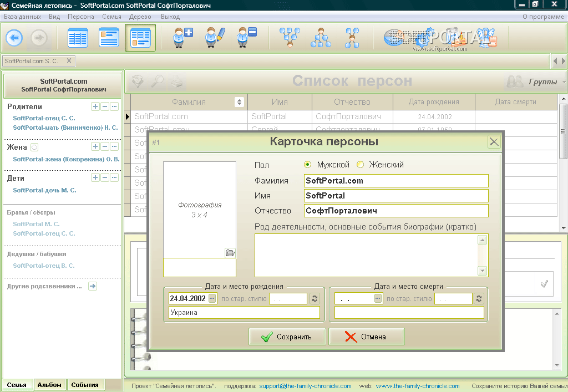Open the О программе menu

tap(543, 17)
